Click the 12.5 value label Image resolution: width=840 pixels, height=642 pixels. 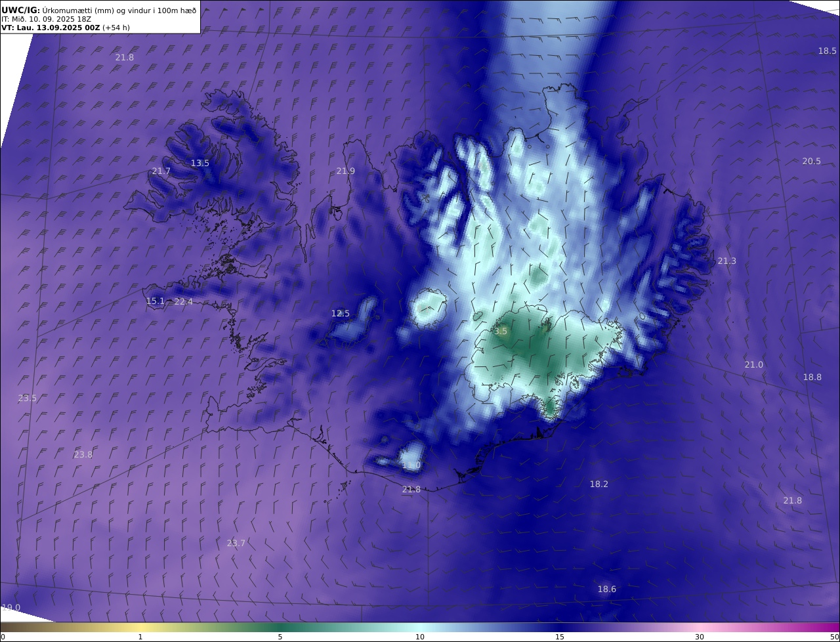pos(340,314)
